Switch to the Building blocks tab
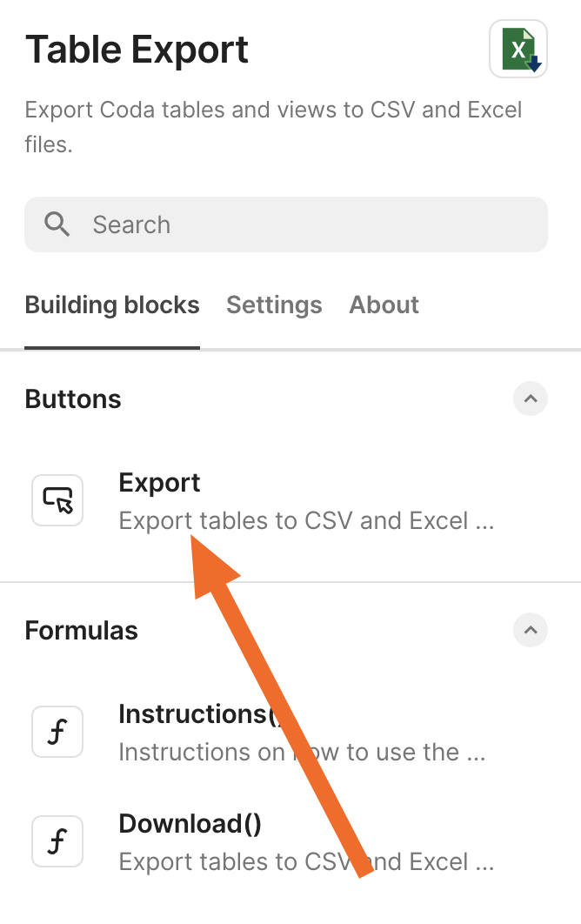 click(x=112, y=305)
